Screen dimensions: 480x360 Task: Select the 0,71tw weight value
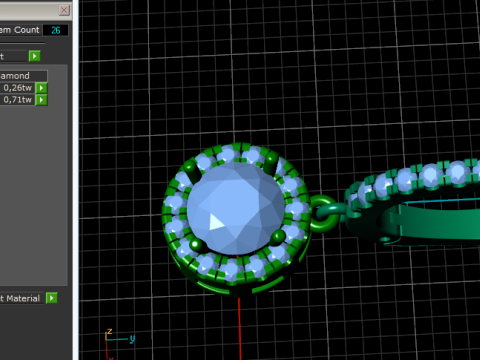pos(17,100)
